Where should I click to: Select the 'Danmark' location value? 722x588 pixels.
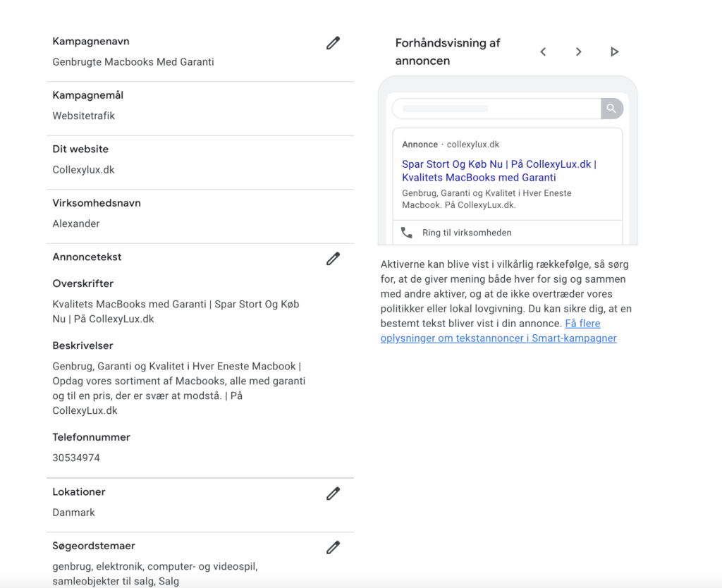click(73, 513)
